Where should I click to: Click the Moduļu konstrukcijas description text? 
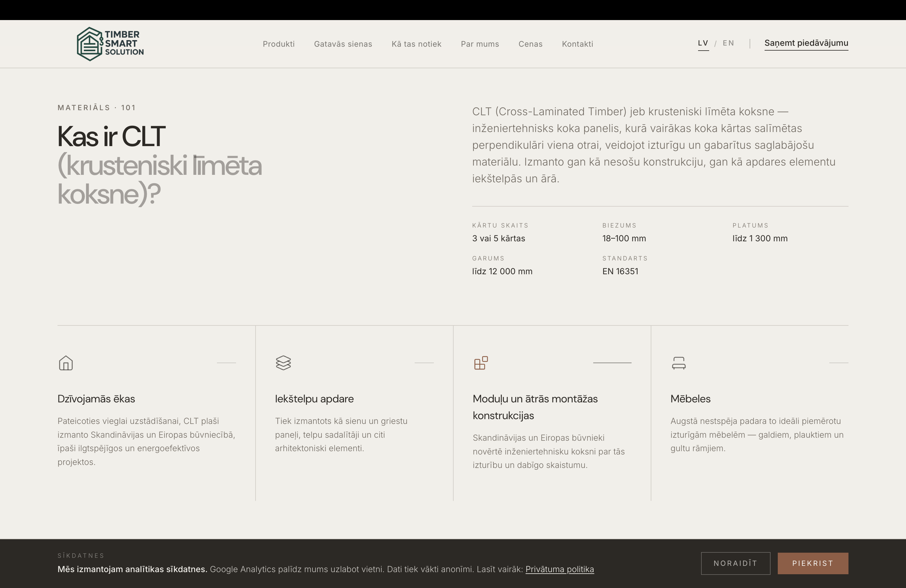point(549,451)
